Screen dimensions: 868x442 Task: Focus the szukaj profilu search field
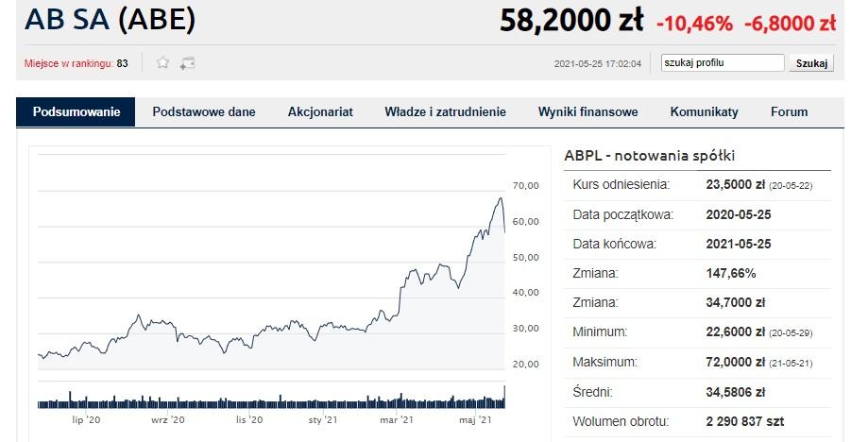(x=723, y=62)
